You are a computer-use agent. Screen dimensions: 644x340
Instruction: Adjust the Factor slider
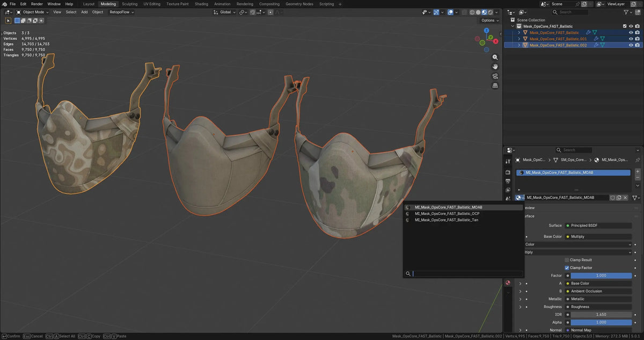601,276
